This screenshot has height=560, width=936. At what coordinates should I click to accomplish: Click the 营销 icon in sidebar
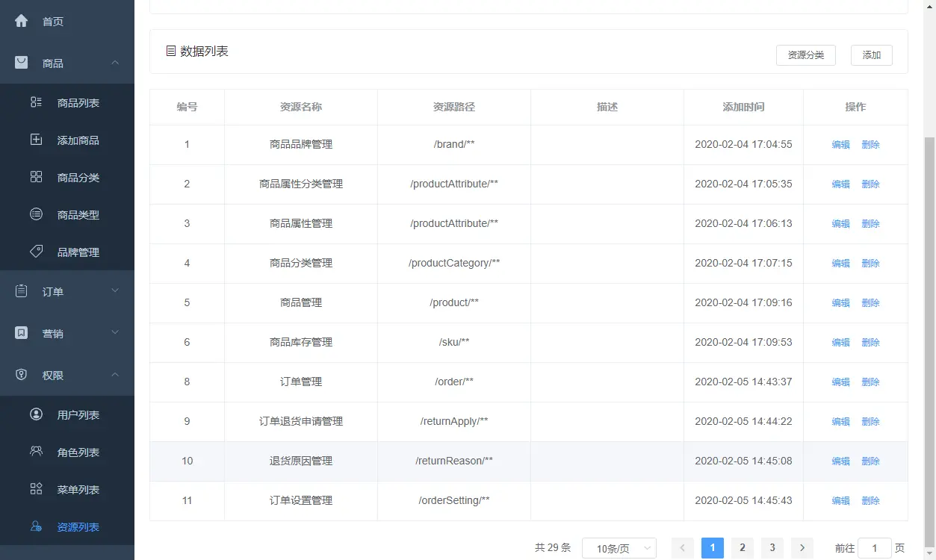[22, 333]
